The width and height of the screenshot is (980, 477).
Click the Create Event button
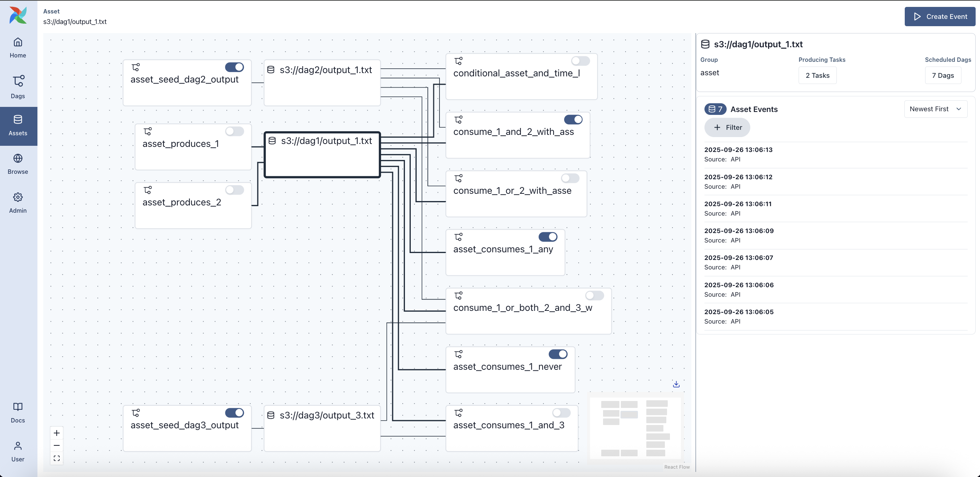tap(940, 16)
